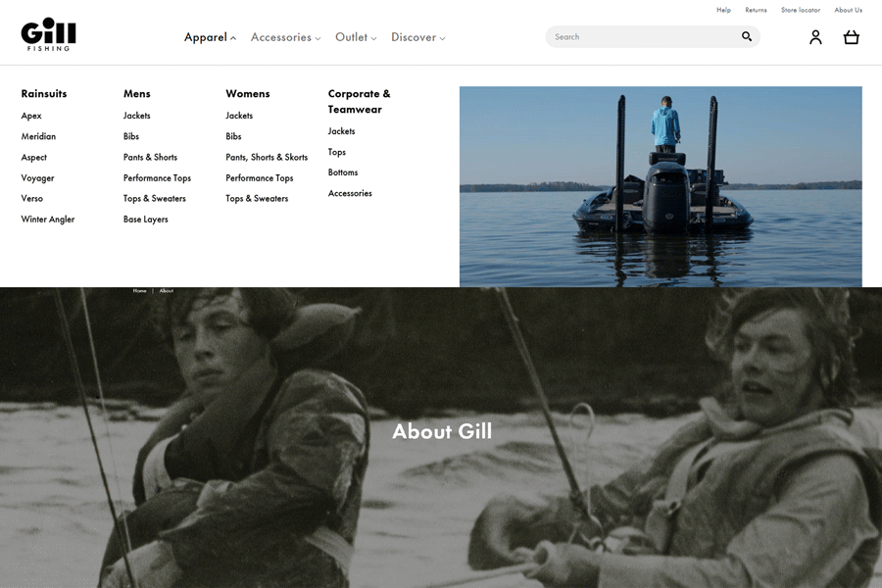This screenshot has height=588, width=882.
Task: Expand the Accessories menu
Action: click(x=286, y=37)
